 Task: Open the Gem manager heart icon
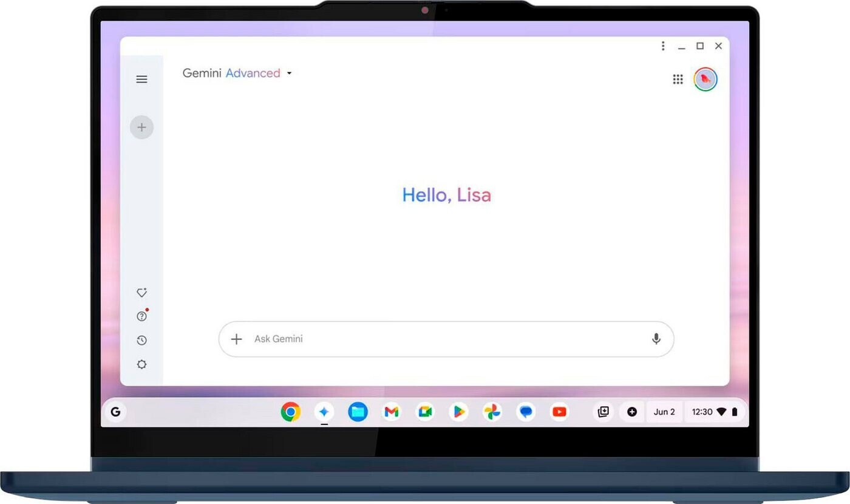pyautogui.click(x=141, y=293)
